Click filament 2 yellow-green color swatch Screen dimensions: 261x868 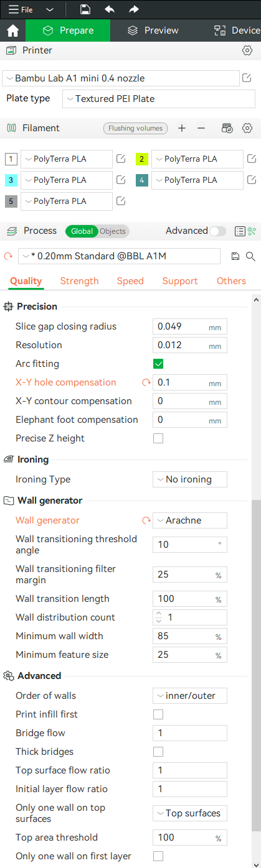pos(142,159)
